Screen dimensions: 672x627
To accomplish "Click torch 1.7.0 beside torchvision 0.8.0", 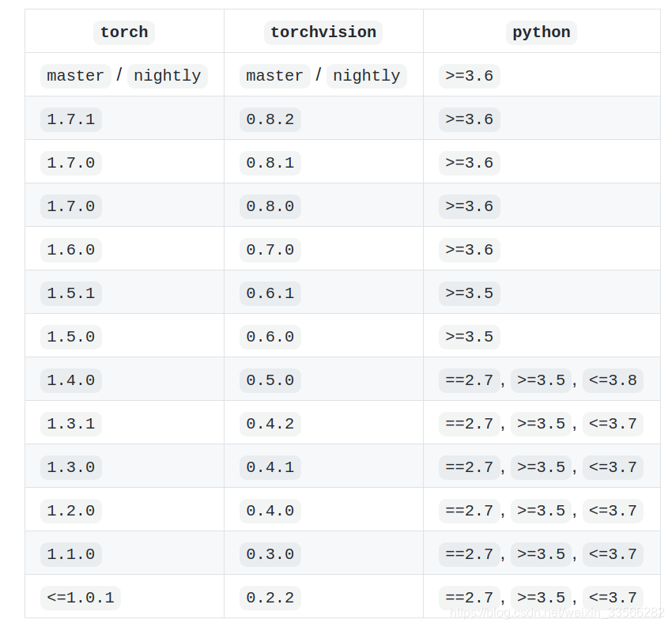I will click(70, 206).
